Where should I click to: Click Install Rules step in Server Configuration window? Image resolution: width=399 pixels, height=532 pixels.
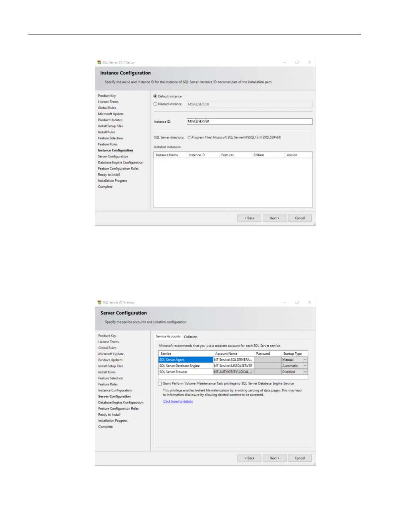107,372
